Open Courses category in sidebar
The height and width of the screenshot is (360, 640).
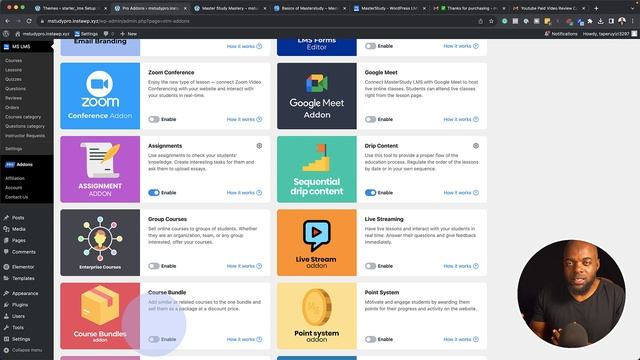click(23, 117)
